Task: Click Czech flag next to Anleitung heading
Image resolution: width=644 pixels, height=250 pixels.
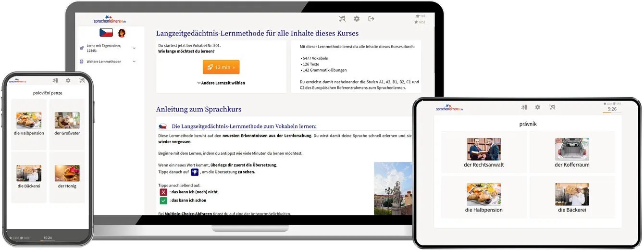Action: 163,126
